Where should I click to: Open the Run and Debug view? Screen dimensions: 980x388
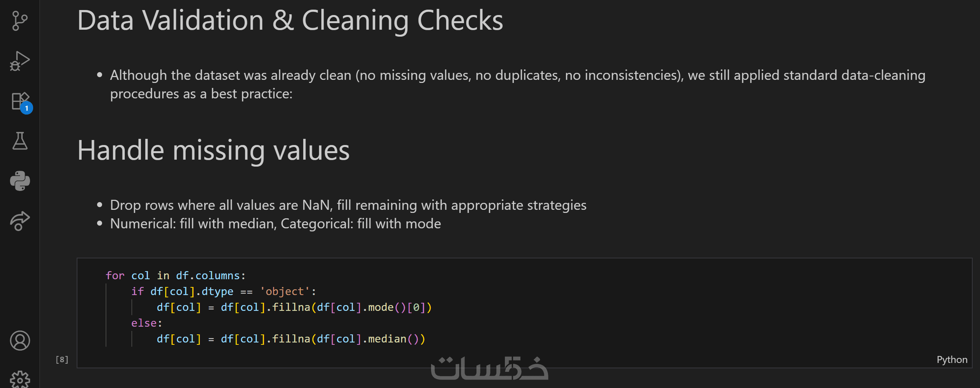(x=20, y=61)
